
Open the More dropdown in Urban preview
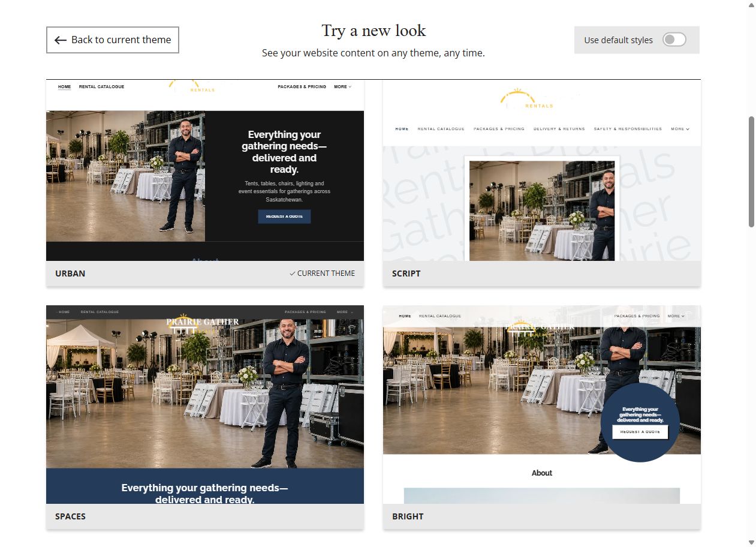(343, 87)
